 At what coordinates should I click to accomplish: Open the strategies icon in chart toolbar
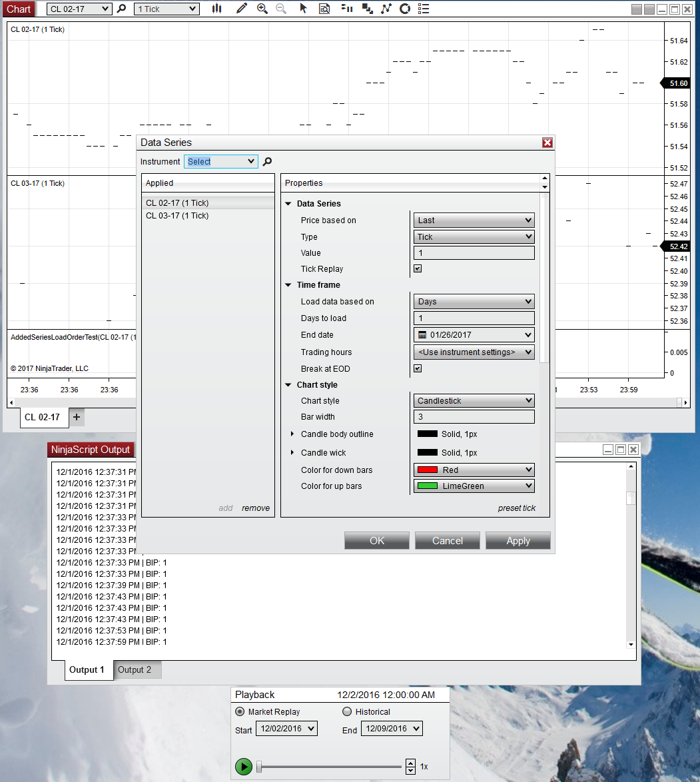pyautogui.click(x=386, y=9)
